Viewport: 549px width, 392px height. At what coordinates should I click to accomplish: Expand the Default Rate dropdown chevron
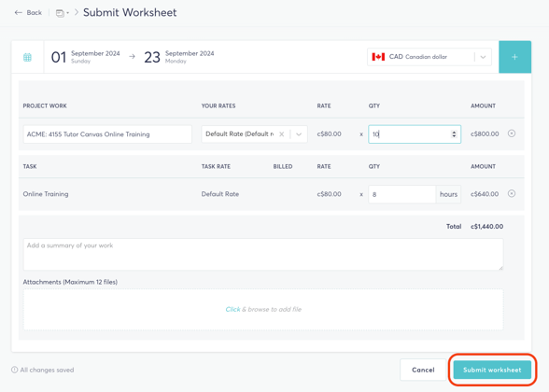click(299, 134)
